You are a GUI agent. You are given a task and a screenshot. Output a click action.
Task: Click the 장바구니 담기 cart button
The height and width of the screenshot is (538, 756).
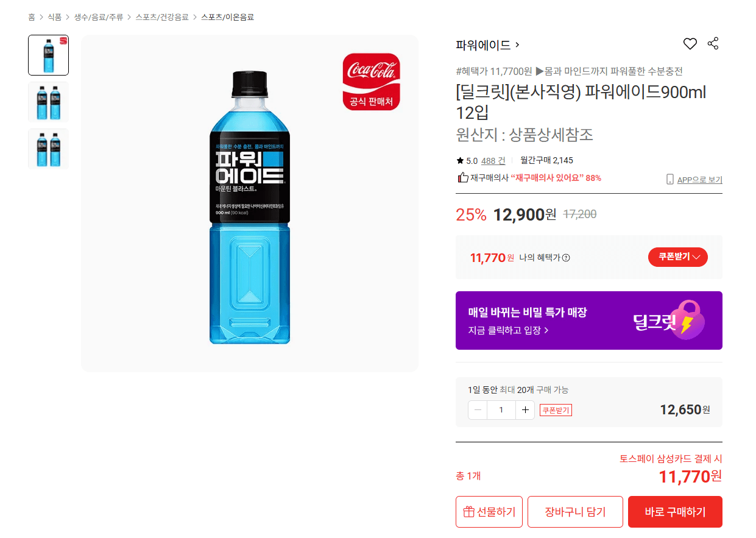[574, 511]
